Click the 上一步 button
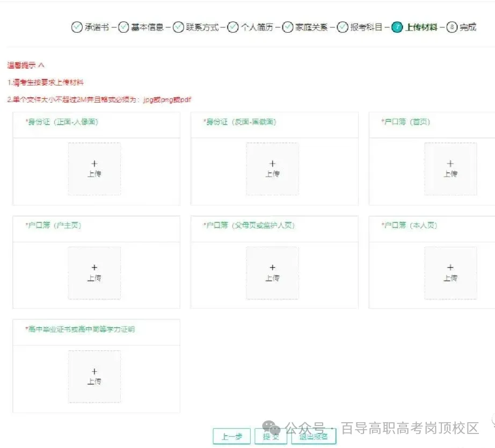495x448 pixels. pos(232,436)
